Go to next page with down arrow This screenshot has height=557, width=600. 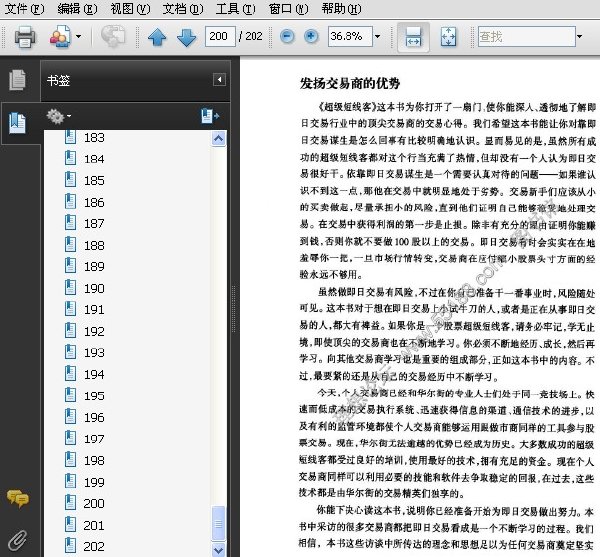click(x=186, y=37)
